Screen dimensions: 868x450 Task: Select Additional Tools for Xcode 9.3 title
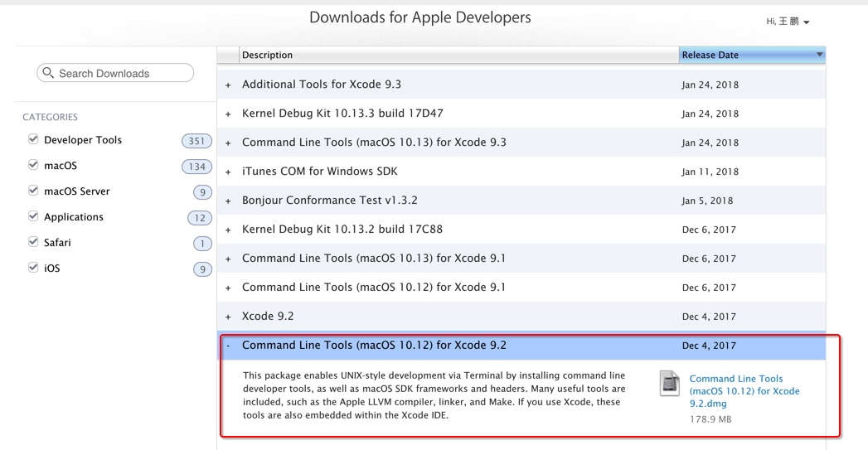pos(322,85)
